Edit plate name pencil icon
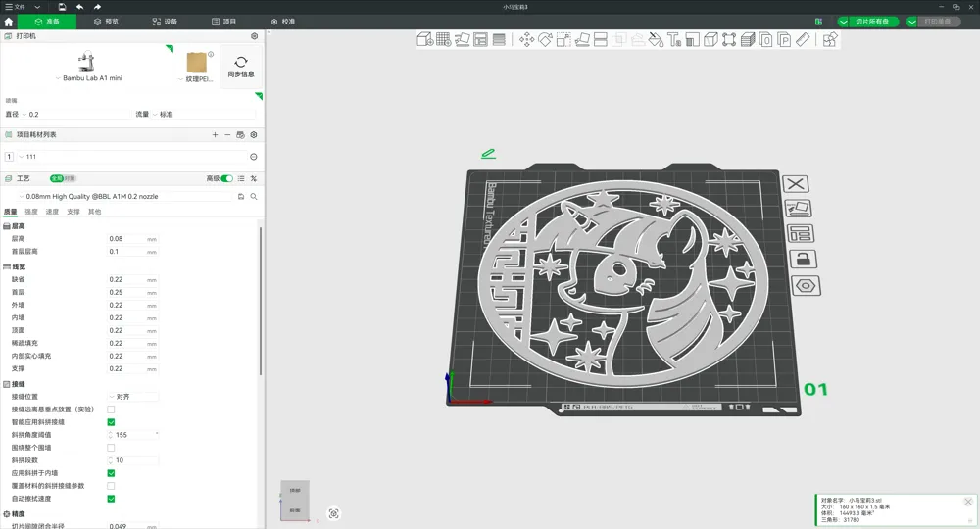Image resolution: width=980 pixels, height=529 pixels. (x=488, y=153)
